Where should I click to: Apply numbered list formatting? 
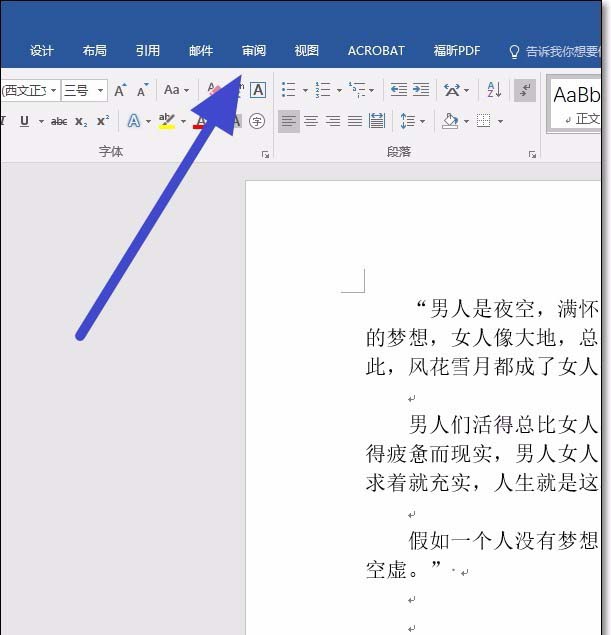click(323, 90)
